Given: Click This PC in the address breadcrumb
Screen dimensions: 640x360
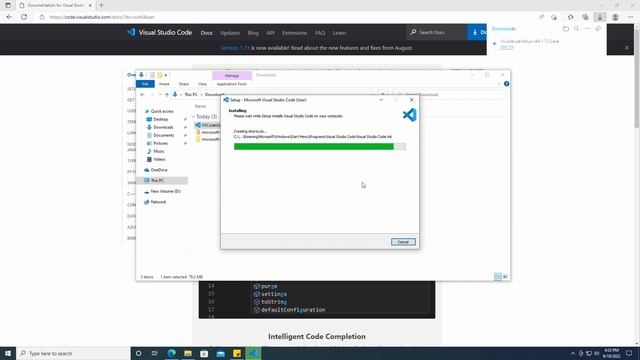Looking at the screenshot, I should click(x=191, y=95).
